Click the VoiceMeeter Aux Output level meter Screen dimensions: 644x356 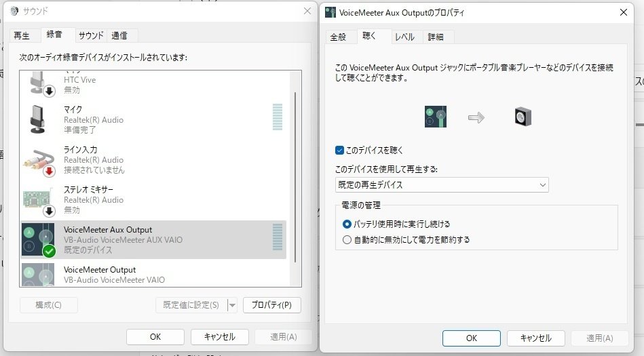pyautogui.click(x=278, y=237)
